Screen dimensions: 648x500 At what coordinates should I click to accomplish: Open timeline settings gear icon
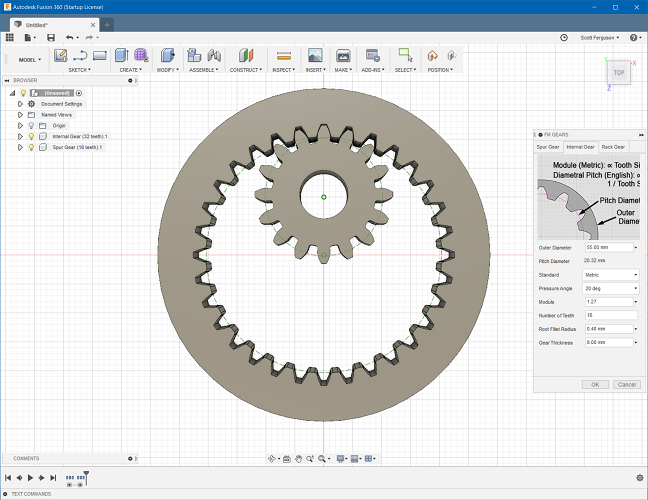click(639, 478)
